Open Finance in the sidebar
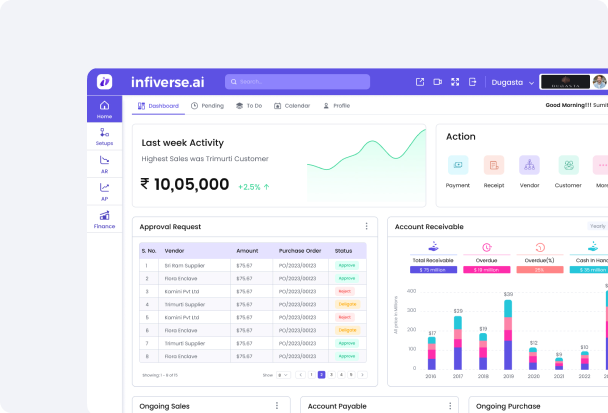 104,217
